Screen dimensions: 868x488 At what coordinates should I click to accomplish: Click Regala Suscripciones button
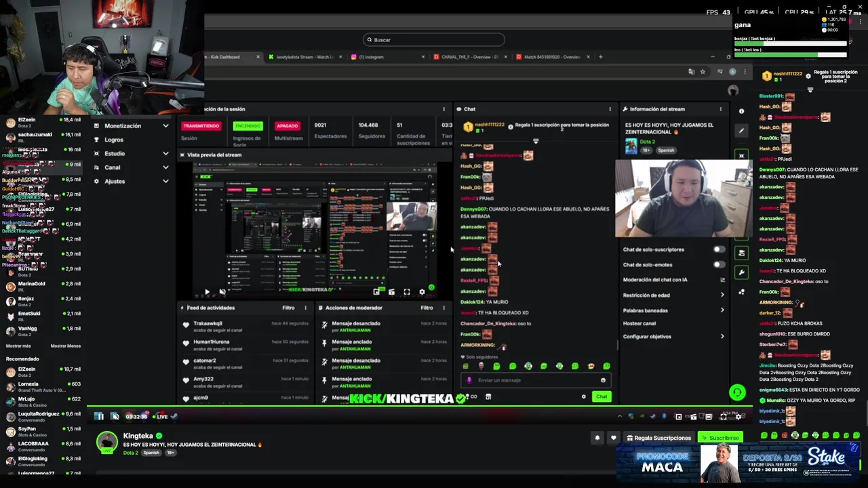click(658, 438)
